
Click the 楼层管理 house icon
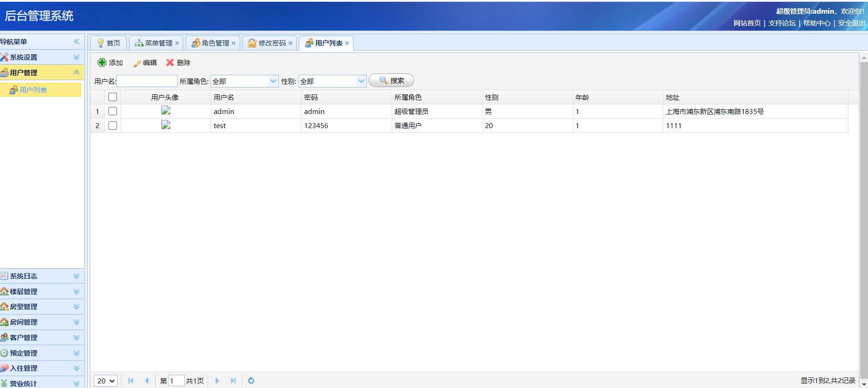pos(4,291)
